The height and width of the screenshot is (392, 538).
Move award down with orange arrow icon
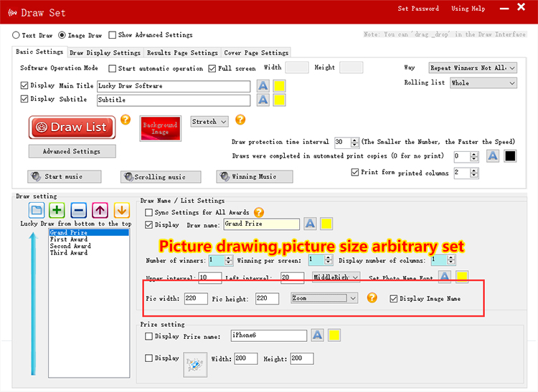[121, 211]
